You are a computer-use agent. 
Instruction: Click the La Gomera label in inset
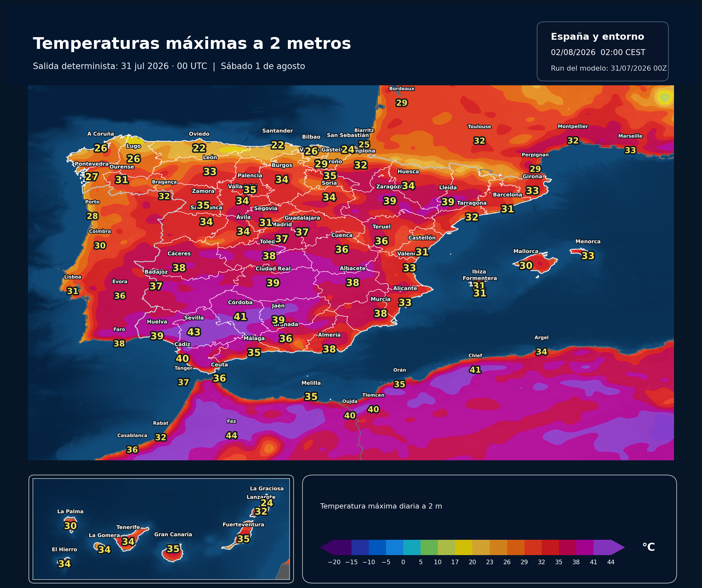coord(104,535)
